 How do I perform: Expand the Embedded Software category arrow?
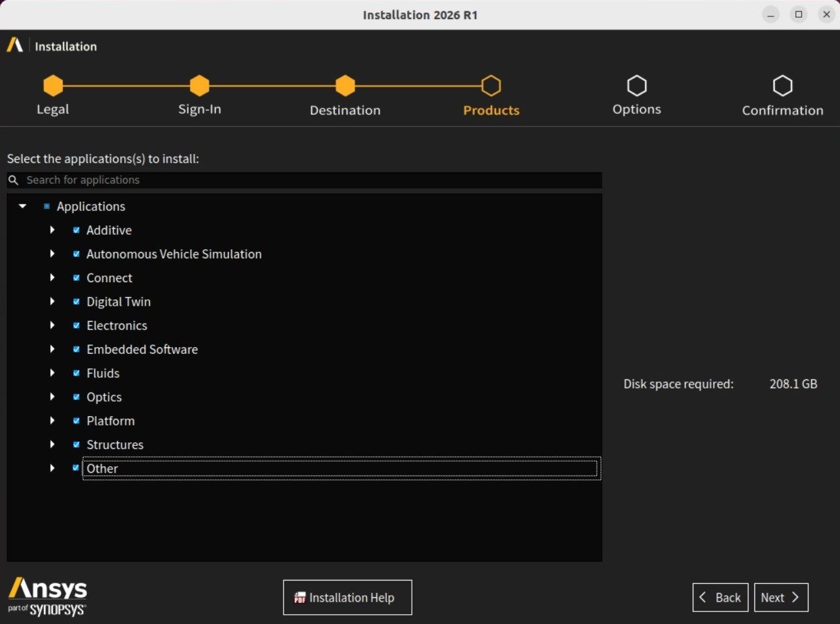pyautogui.click(x=53, y=349)
